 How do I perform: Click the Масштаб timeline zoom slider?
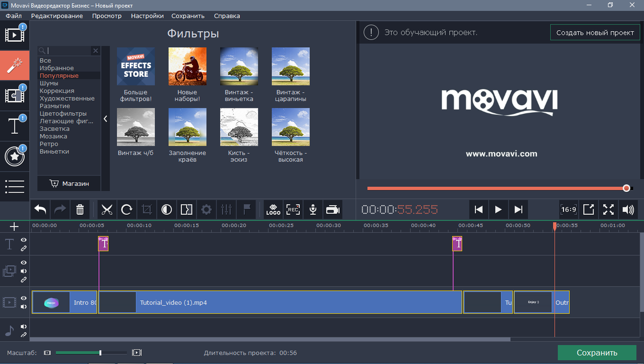click(x=91, y=353)
